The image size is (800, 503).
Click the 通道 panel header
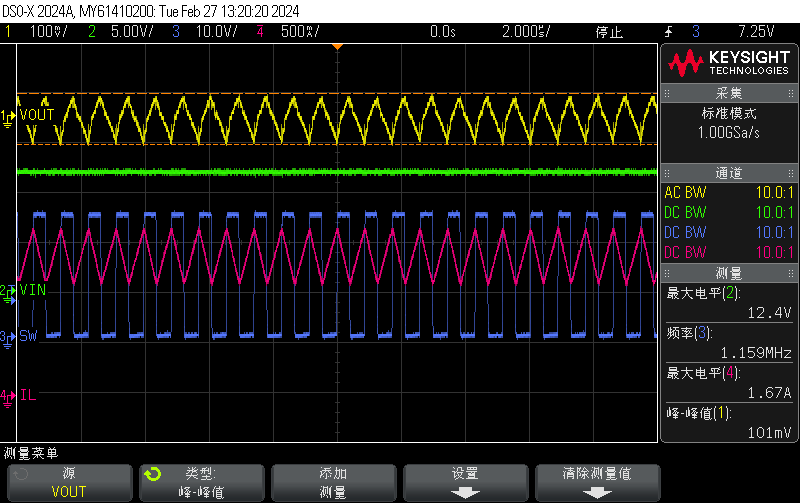click(x=729, y=173)
